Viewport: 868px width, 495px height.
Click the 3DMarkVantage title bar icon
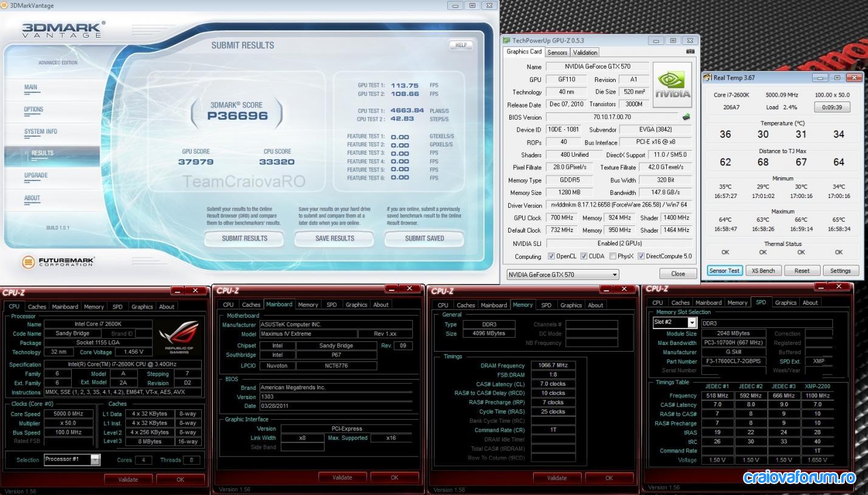tap(5, 5)
